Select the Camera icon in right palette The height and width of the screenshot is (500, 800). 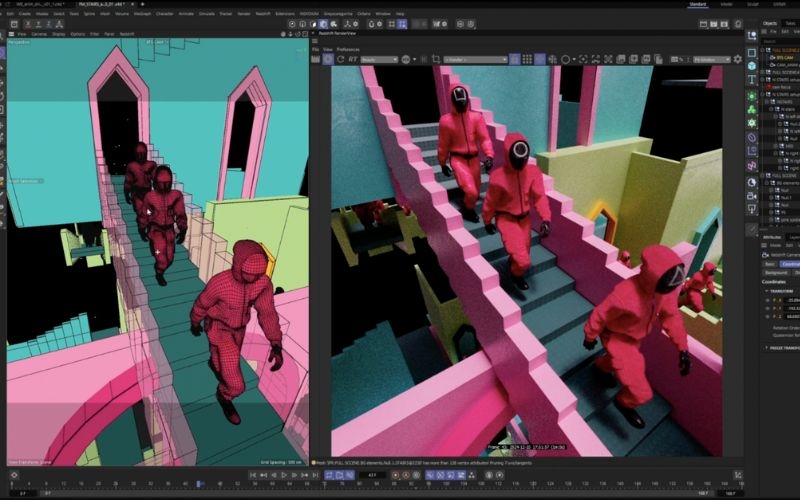752,196
